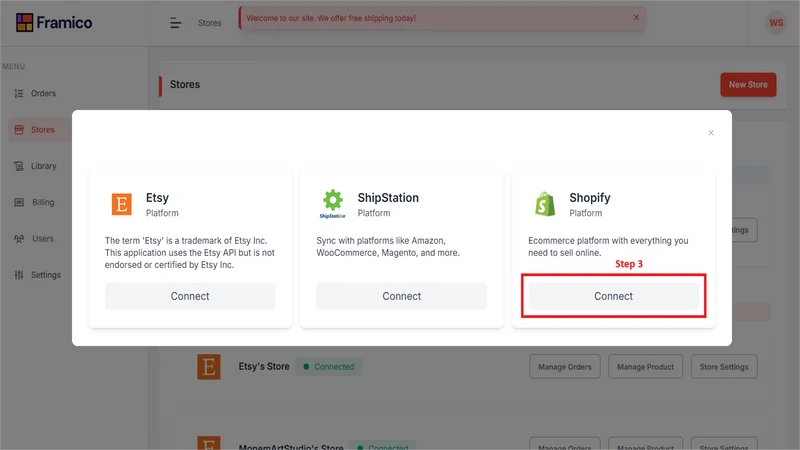Image resolution: width=800 pixels, height=450 pixels.
Task: Click the ShipStation sync description text
Action: click(388, 246)
